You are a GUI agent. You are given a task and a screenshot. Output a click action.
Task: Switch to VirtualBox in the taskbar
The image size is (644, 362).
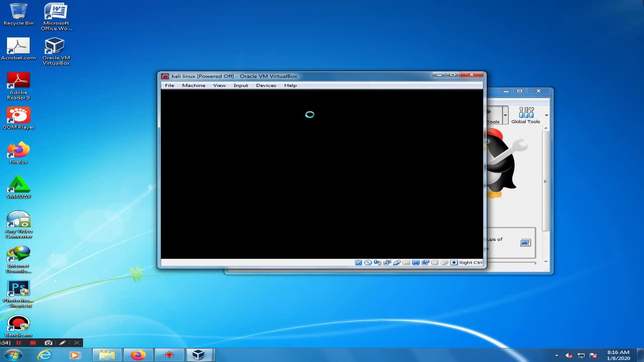199,355
